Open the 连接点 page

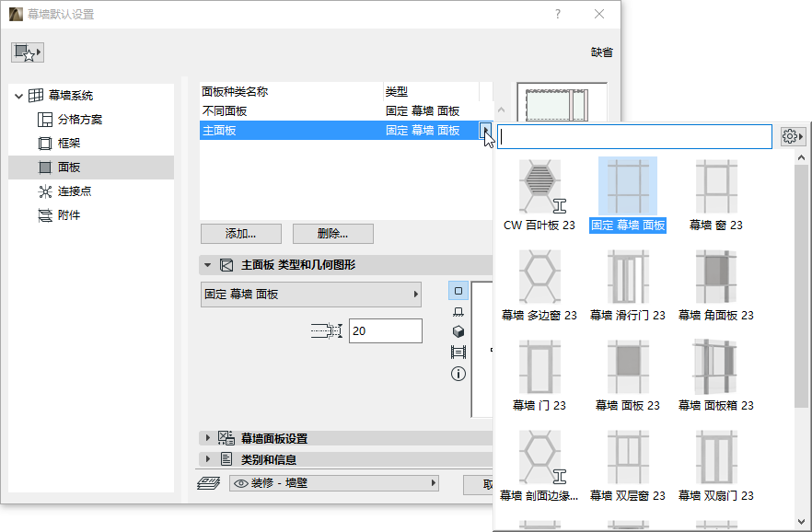(x=74, y=191)
